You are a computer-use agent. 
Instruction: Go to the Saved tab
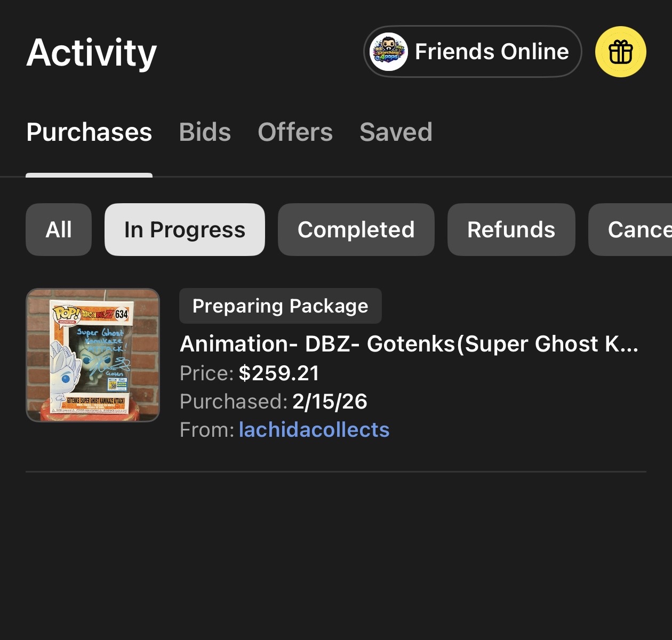pyautogui.click(x=396, y=132)
